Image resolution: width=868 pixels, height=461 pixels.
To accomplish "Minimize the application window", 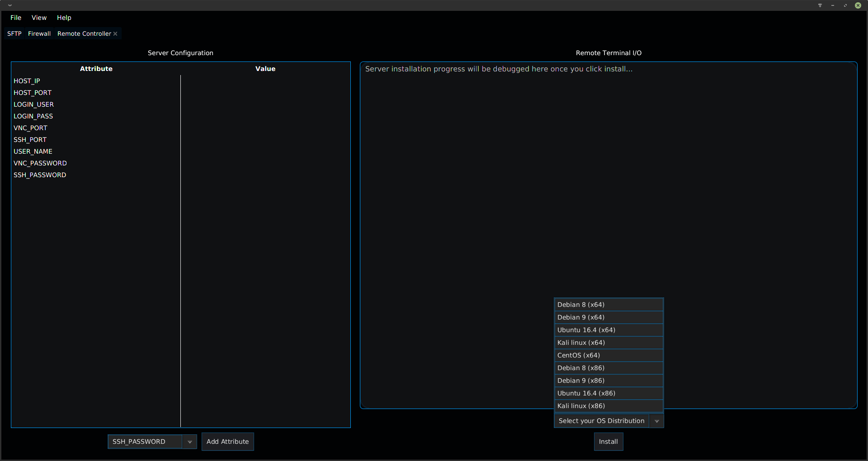I will pos(832,5).
